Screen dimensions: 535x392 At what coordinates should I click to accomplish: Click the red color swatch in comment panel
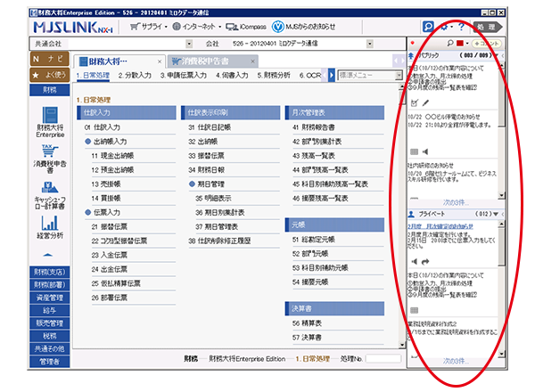(460, 44)
